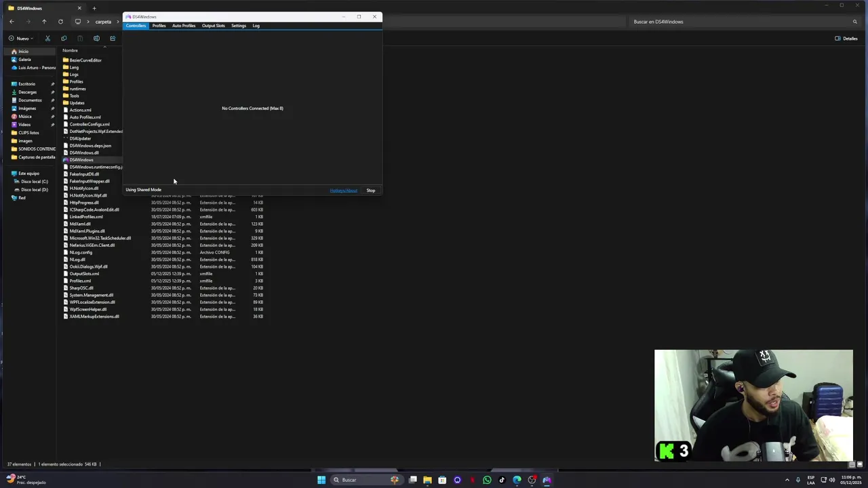Image resolution: width=868 pixels, height=488 pixels.
Task: Close the DS4Windows Explorer tab
Action: coord(79,8)
